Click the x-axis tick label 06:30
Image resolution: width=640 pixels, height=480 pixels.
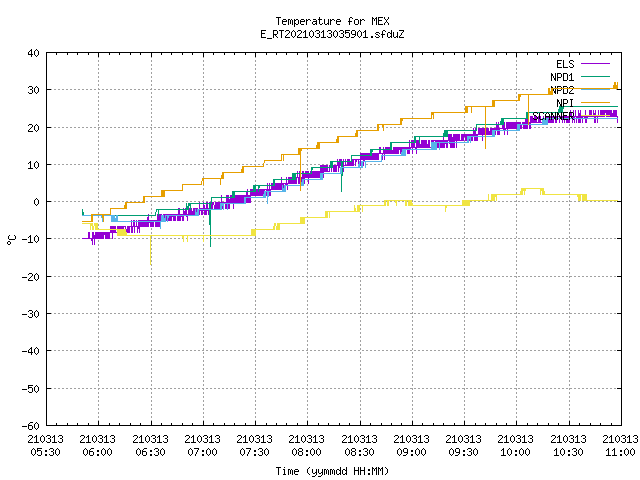pyautogui.click(x=150, y=452)
